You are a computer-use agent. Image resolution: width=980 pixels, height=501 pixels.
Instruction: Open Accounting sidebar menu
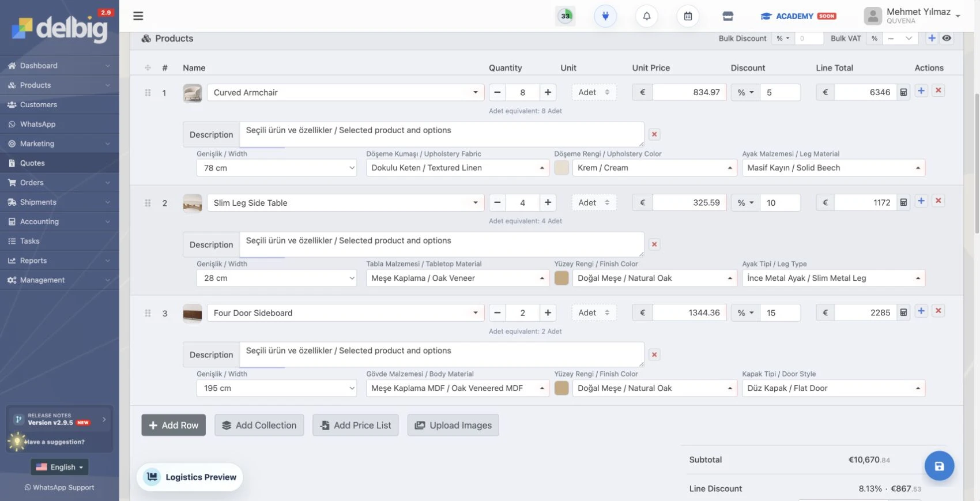tap(59, 222)
